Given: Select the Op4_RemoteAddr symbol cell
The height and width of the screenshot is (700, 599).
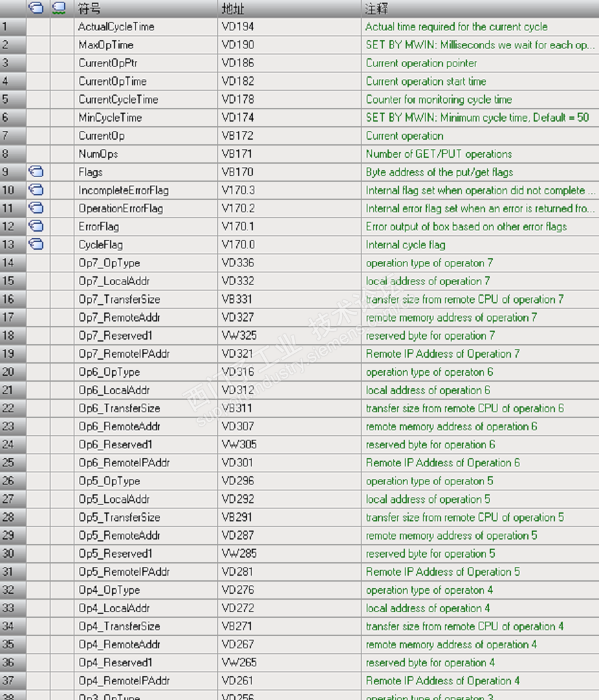Looking at the screenshot, I should [x=146, y=644].
